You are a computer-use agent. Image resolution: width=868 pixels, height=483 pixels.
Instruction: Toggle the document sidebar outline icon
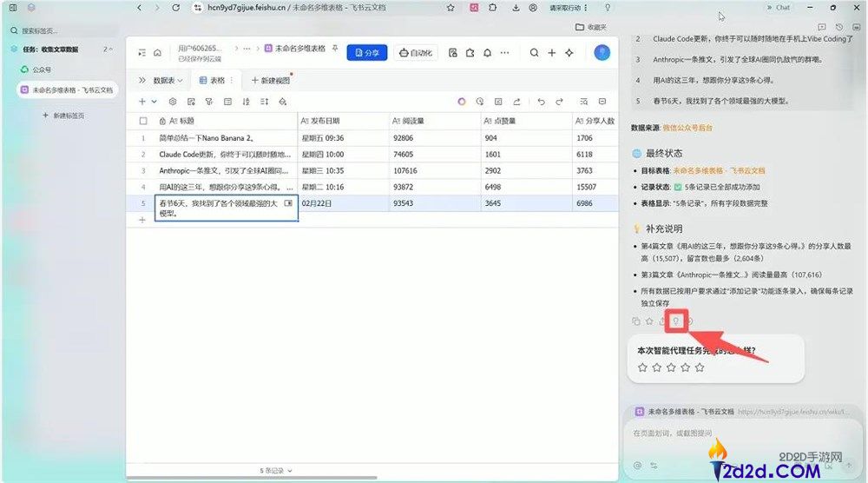click(x=141, y=53)
